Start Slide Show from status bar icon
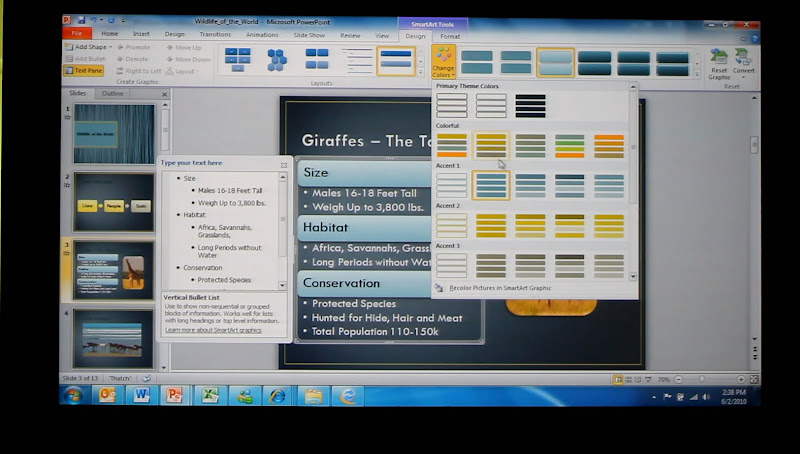 [x=648, y=380]
